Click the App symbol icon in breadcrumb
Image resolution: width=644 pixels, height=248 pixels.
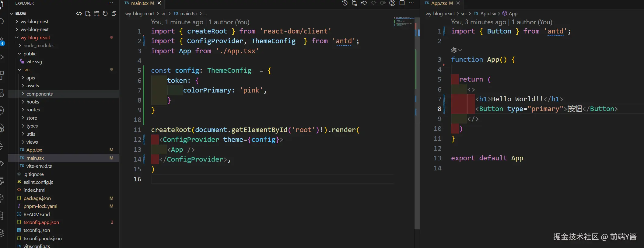point(505,13)
